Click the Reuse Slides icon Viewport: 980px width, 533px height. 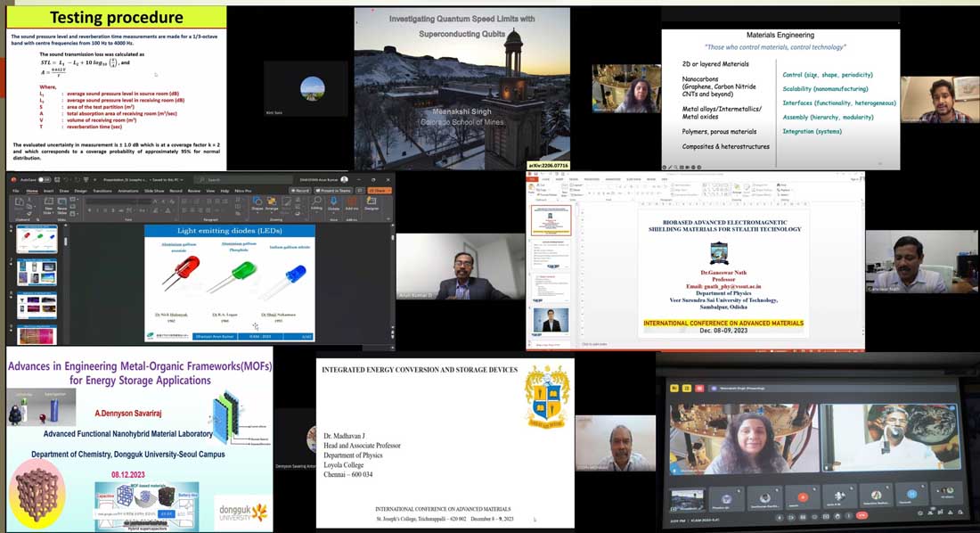pyautogui.click(x=61, y=206)
